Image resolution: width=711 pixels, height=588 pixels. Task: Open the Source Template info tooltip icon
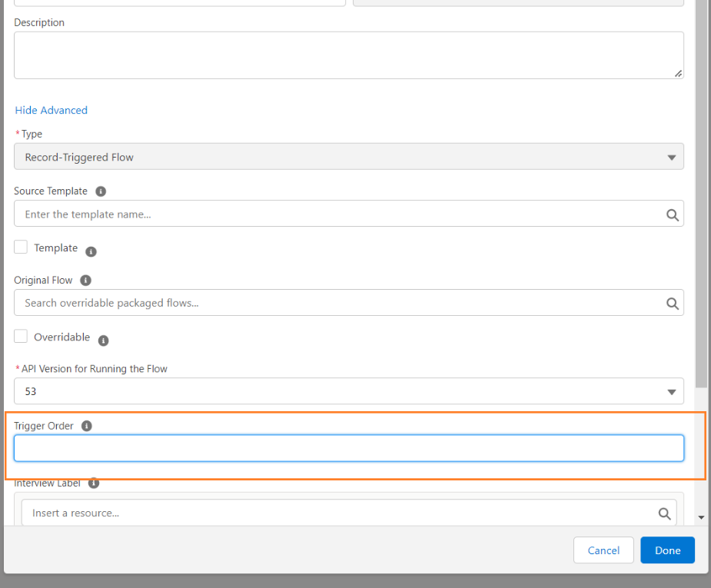101,191
